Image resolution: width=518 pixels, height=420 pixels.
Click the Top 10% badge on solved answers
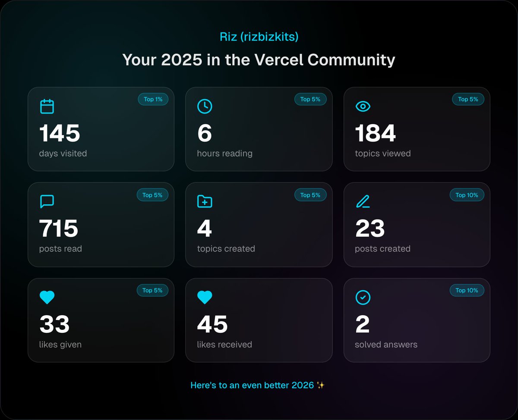467,290
